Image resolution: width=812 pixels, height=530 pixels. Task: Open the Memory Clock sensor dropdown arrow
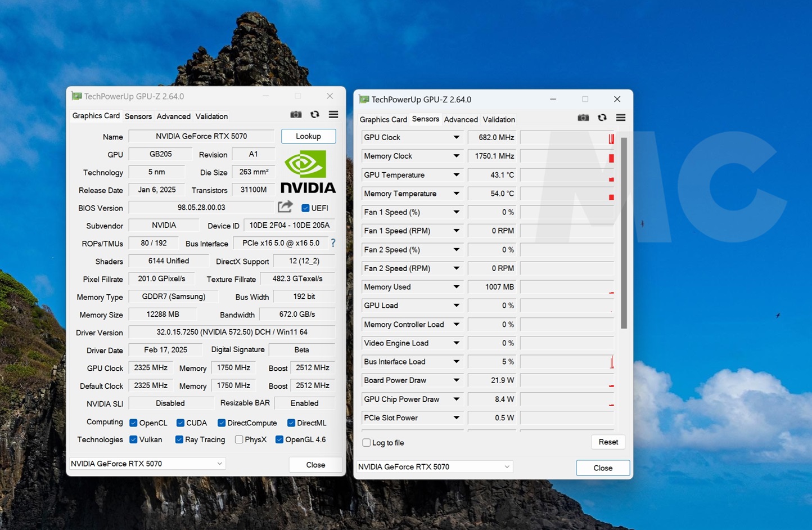[457, 156]
